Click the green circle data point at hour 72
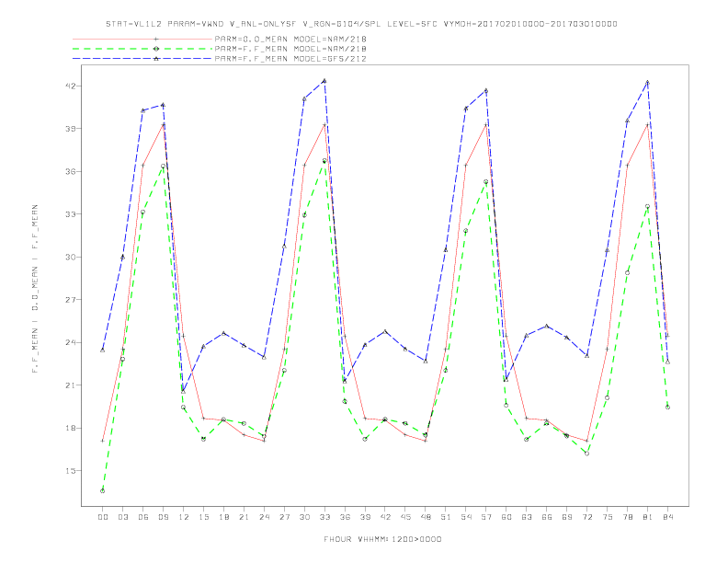The image size is (728, 563). coord(586,454)
